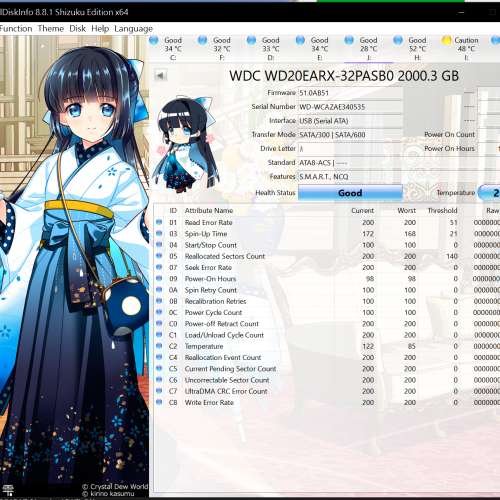Click the status dot for Start/Stop Count
Image resolution: width=500 pixels, height=500 pixels.
coord(159,245)
